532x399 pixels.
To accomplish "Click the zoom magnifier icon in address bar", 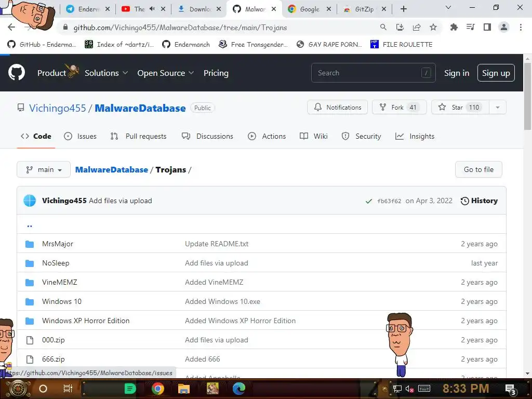I will pyautogui.click(x=383, y=27).
